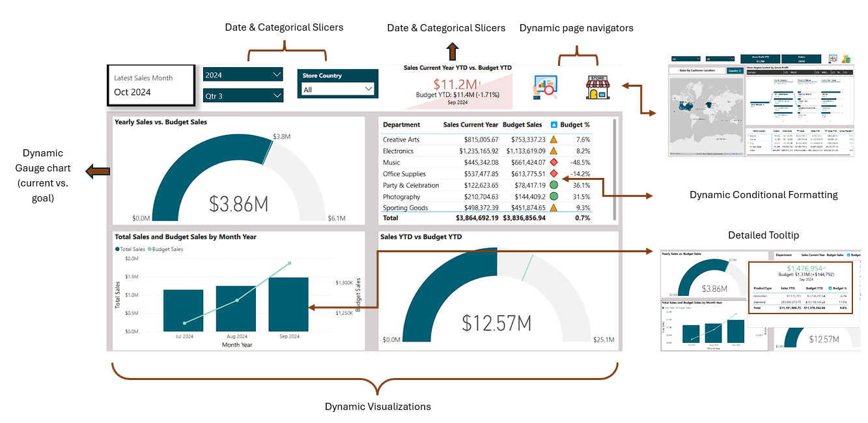Screen dimensions: 868x423
Task: Click the $3,864,692.19 total sales value
Action: point(477,218)
